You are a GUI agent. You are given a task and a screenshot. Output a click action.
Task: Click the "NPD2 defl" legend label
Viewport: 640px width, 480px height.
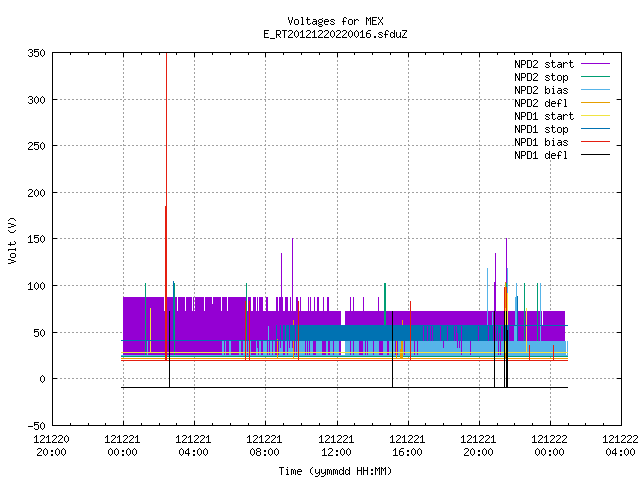click(541, 103)
